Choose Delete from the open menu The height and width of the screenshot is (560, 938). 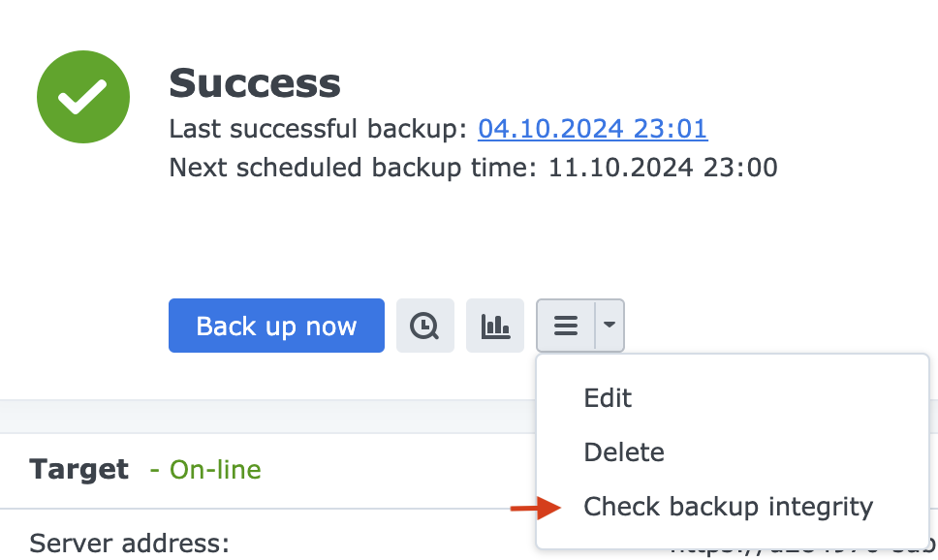pos(624,451)
